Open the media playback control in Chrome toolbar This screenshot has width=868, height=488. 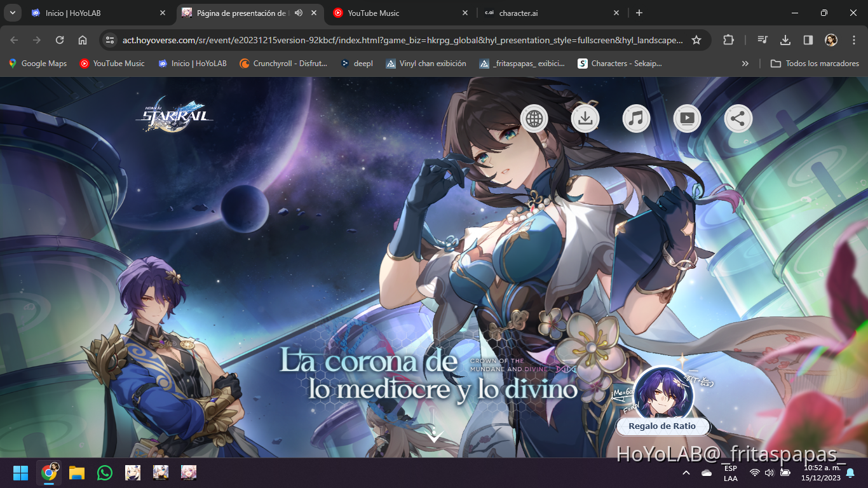[x=762, y=39]
